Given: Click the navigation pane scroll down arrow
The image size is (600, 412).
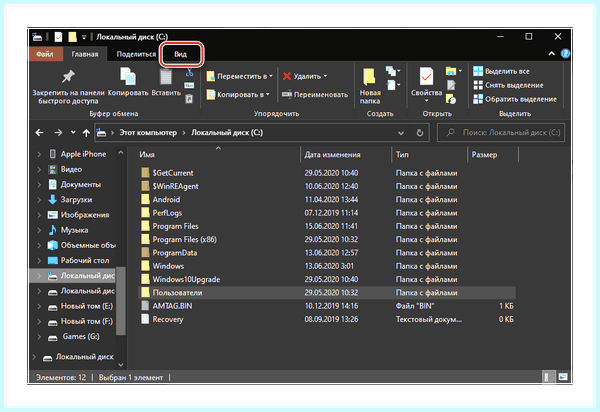Looking at the screenshot, I should 121,365.
